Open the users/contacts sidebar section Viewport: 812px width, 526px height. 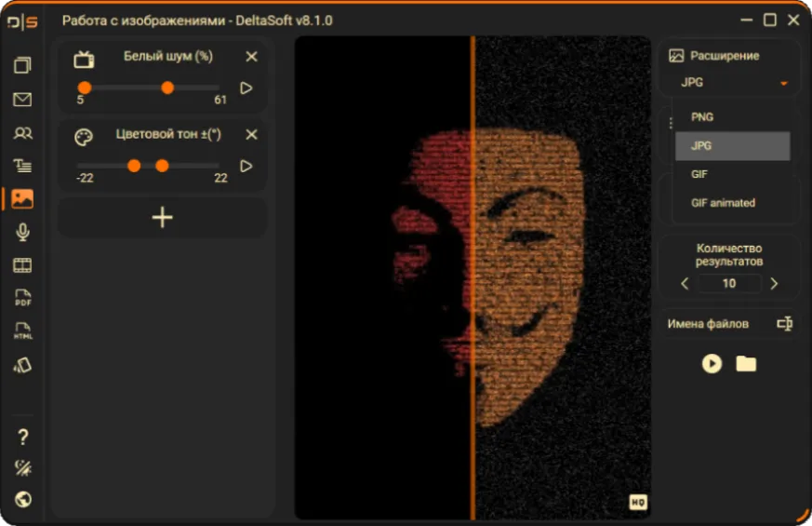point(22,133)
